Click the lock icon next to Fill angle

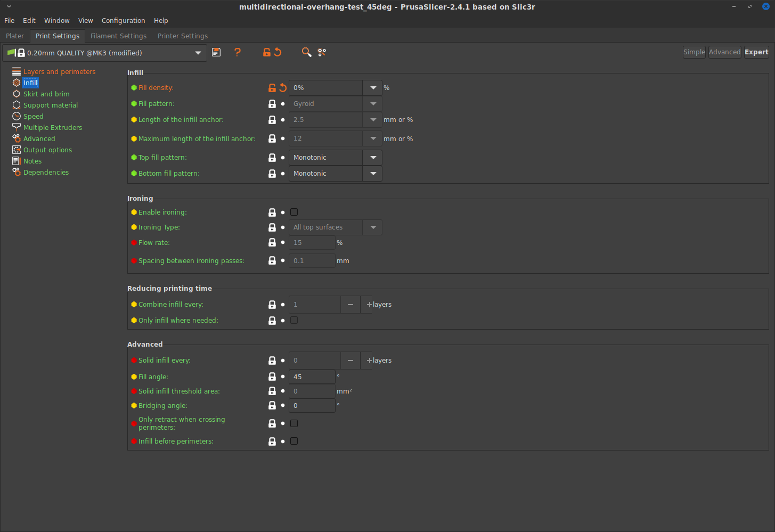[x=272, y=377]
